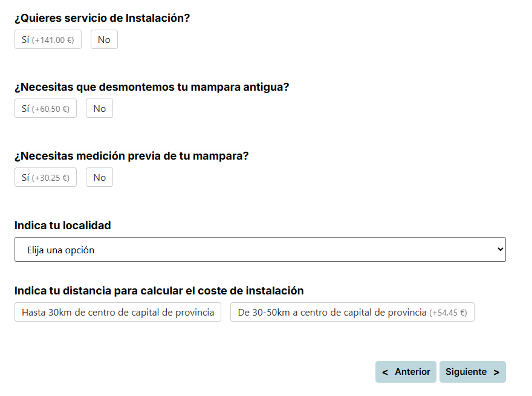Select Sí for previous measurement service
The height and width of the screenshot is (396, 532).
tap(45, 177)
